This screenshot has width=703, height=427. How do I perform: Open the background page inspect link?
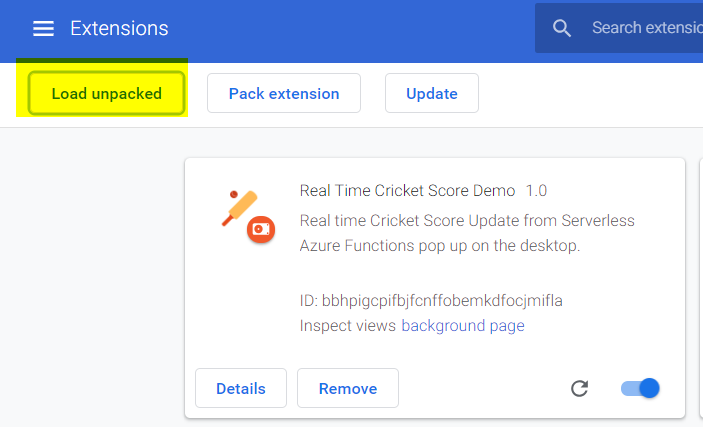coord(463,326)
